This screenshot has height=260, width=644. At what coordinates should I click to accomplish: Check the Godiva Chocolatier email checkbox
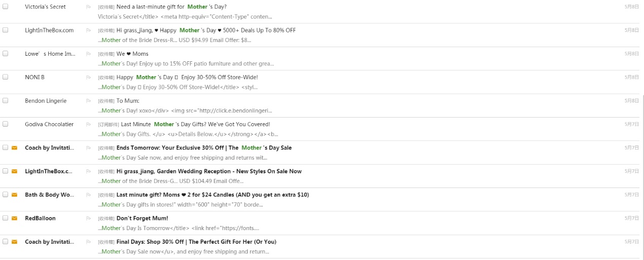tap(6, 124)
